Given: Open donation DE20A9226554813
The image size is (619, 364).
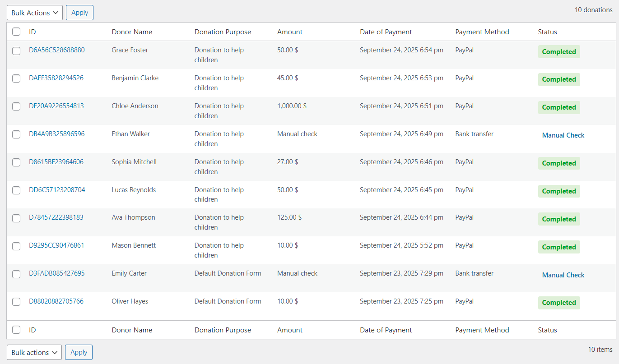Looking at the screenshot, I should coord(56,106).
